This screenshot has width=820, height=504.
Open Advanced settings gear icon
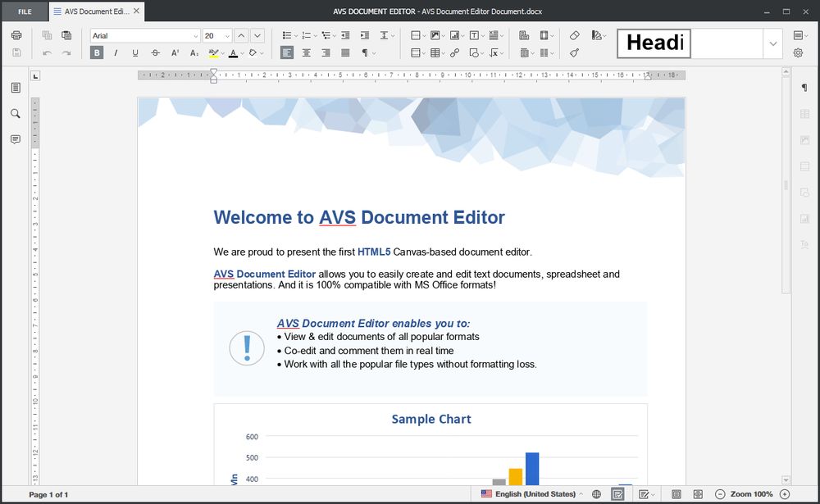[x=798, y=52]
